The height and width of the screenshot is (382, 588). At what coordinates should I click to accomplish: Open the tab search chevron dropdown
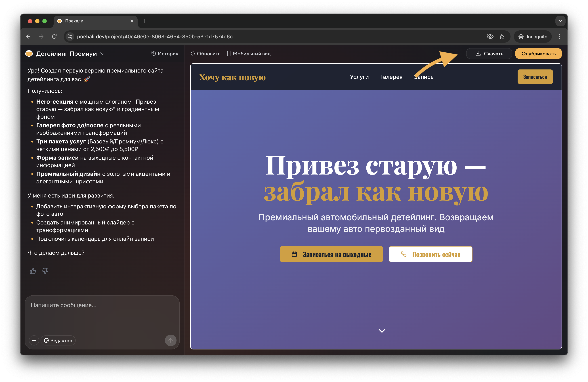(x=560, y=21)
